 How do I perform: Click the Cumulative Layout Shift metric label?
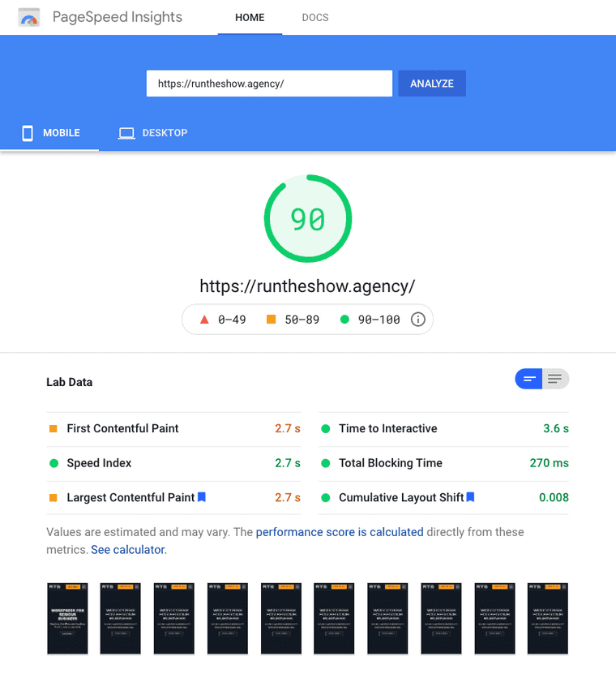point(401,497)
